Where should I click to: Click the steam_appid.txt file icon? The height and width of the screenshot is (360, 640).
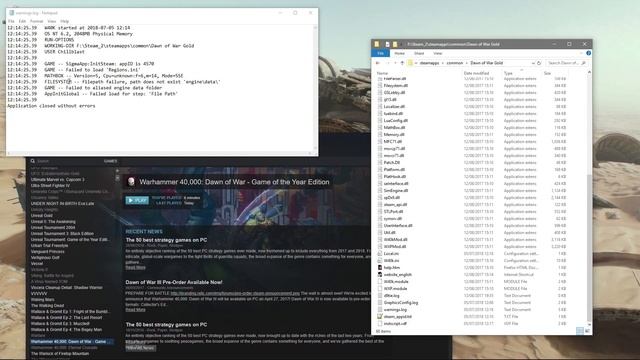pyautogui.click(x=380, y=317)
